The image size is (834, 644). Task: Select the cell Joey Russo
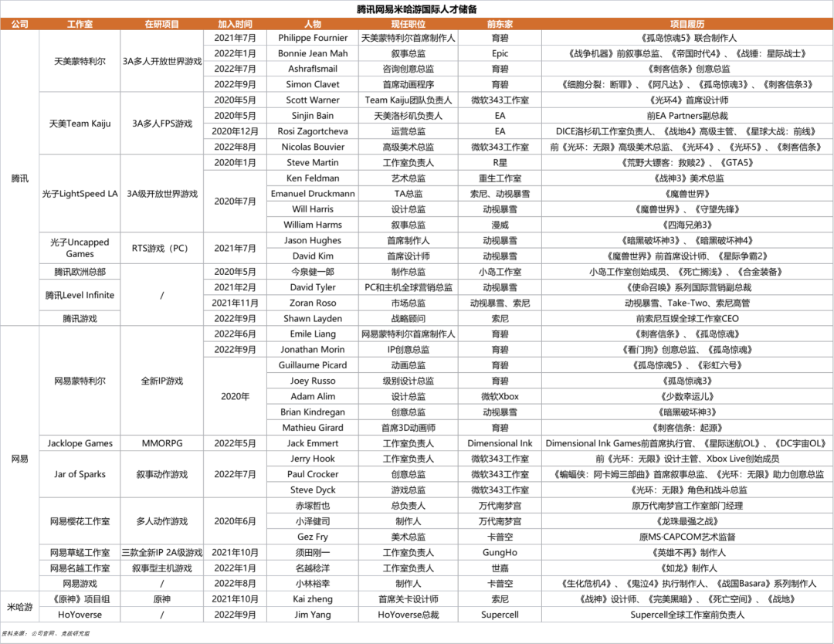(313, 381)
